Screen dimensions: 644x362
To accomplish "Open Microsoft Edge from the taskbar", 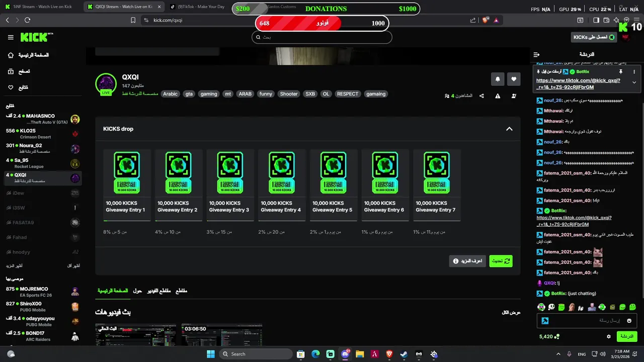I will point(315,354).
